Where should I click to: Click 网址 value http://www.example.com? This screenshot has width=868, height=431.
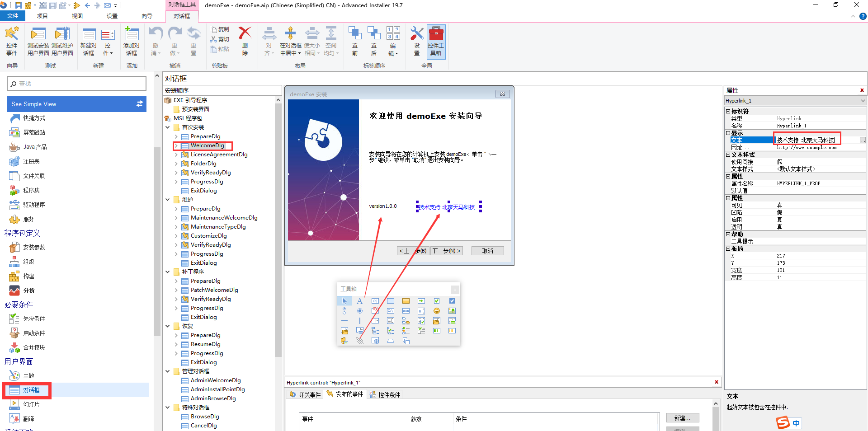(807, 148)
